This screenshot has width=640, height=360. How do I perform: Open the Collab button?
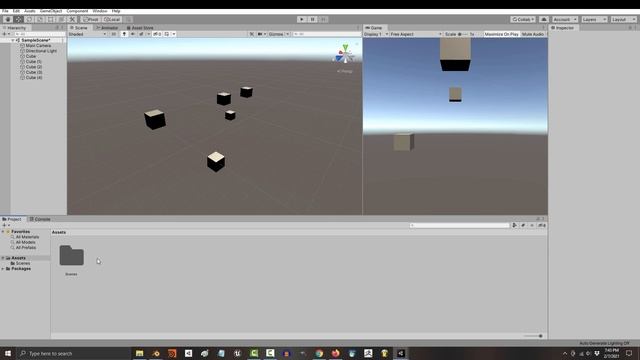(523, 19)
